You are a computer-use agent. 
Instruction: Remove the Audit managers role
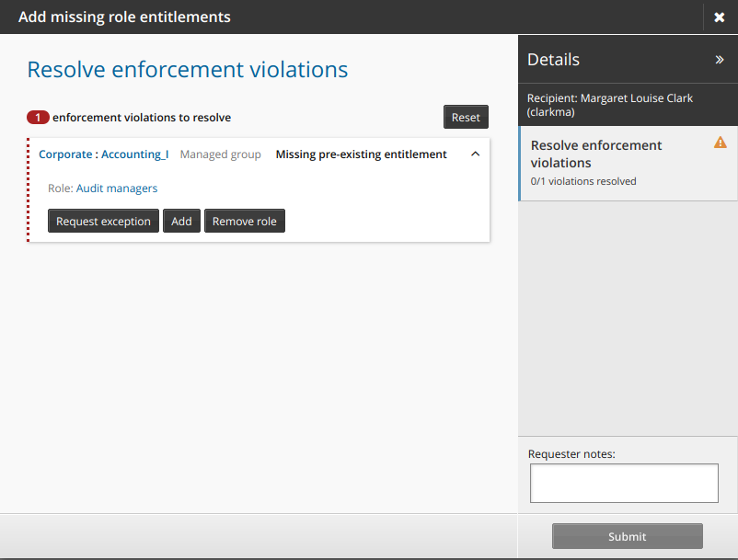244,221
